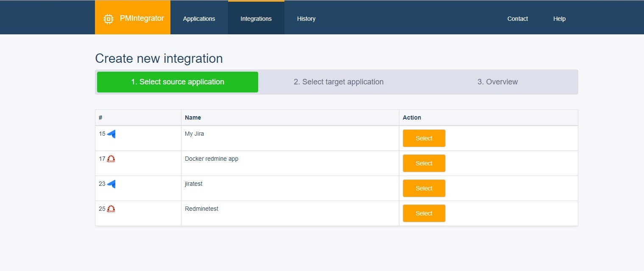Screen dimensions: 644x271
Task: Click the Jira icon next to My Jira
Action: [111, 134]
